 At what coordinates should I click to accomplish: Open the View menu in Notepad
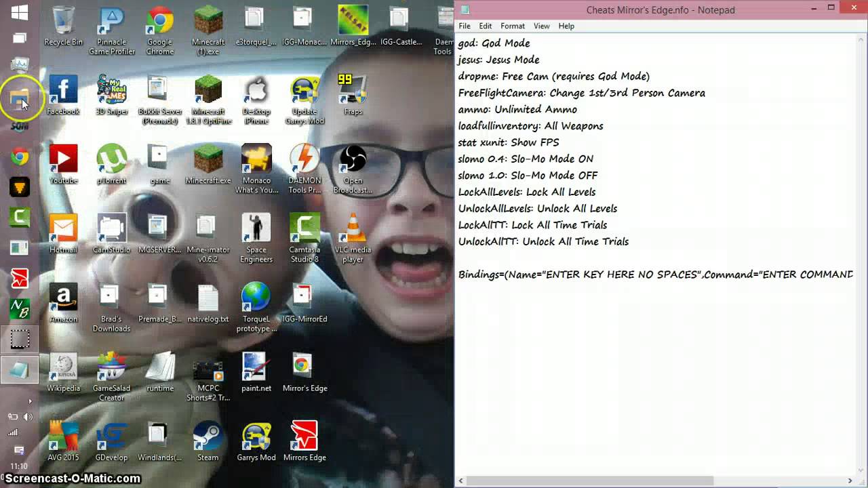pos(541,26)
